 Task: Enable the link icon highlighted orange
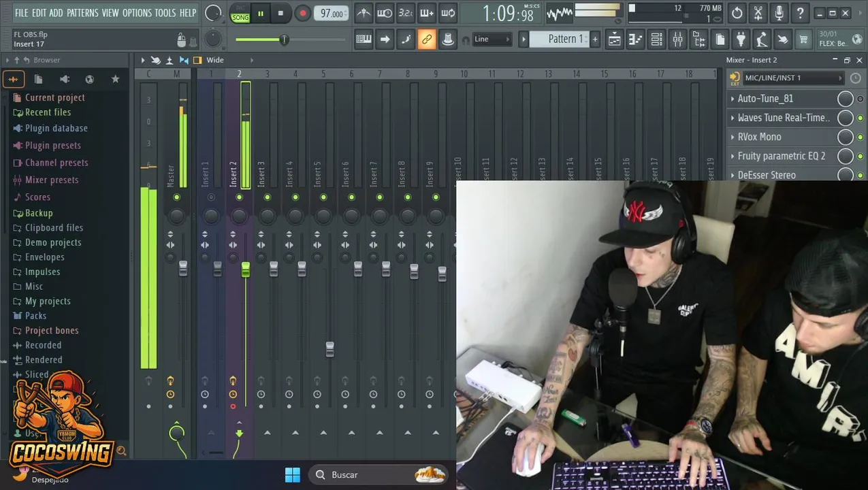click(x=427, y=39)
